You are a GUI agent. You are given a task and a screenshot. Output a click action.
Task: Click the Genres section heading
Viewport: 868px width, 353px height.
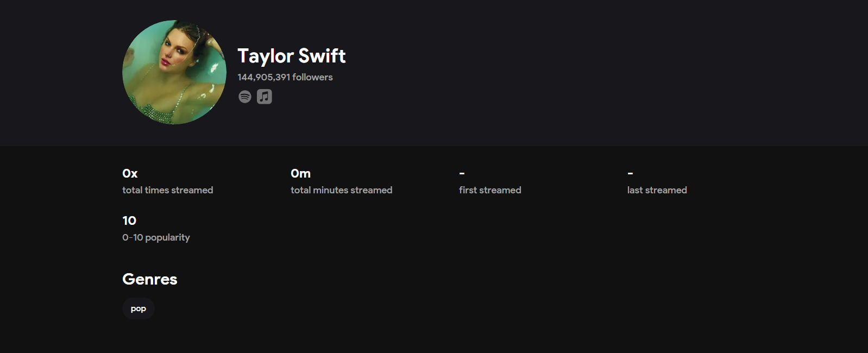click(x=150, y=279)
